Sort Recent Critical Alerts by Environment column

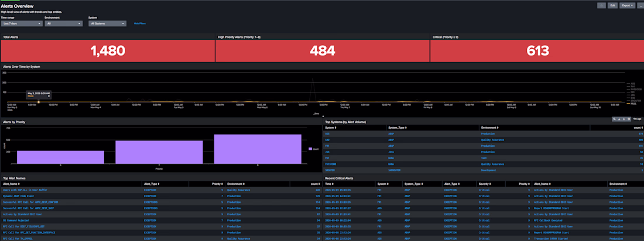point(618,184)
